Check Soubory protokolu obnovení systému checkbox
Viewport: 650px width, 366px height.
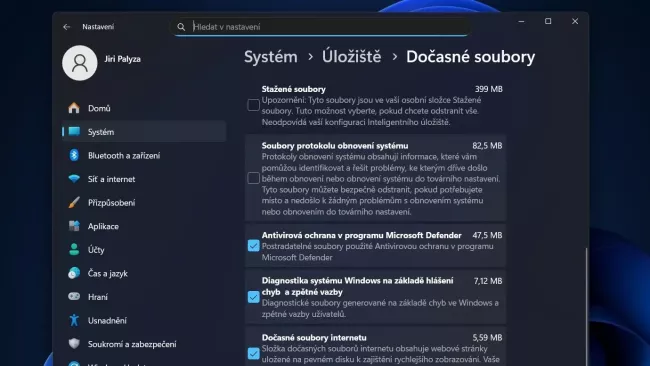coord(253,178)
